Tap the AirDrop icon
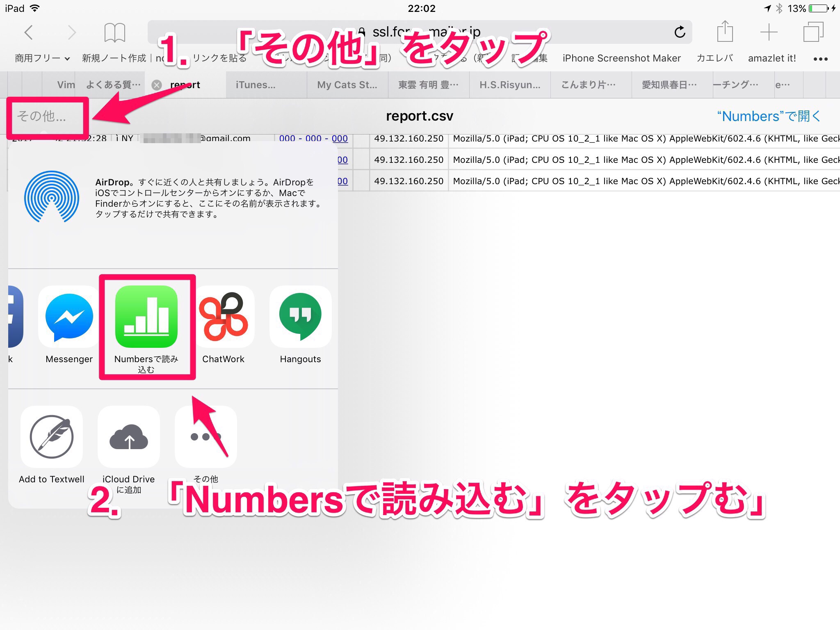 [x=52, y=197]
